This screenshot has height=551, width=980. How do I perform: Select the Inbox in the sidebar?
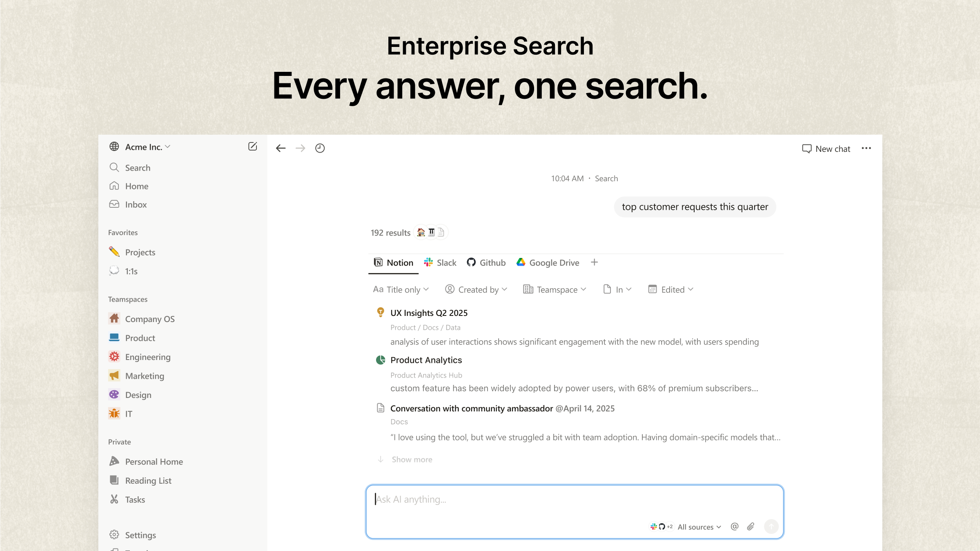(x=135, y=204)
